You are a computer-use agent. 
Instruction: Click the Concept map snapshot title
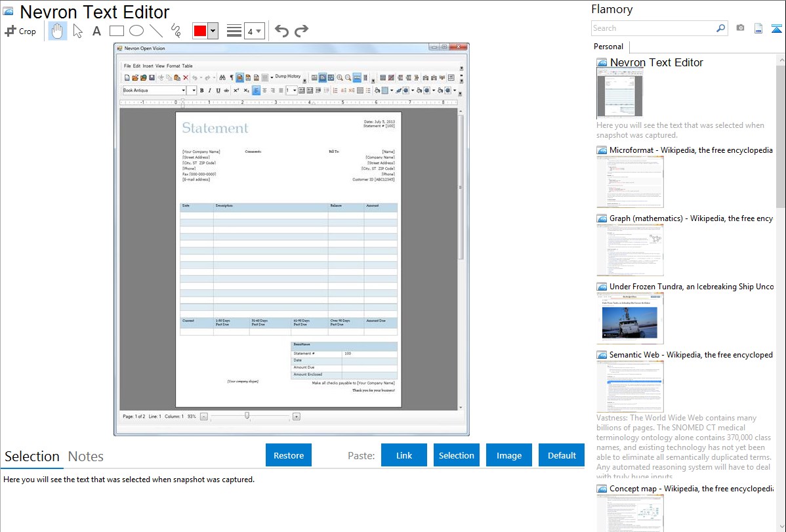coord(692,489)
